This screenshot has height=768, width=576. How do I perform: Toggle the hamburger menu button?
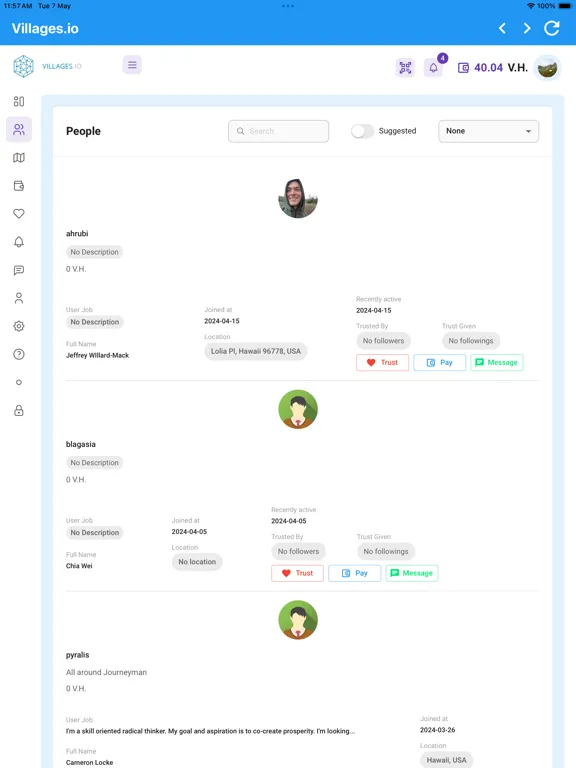pyautogui.click(x=132, y=65)
